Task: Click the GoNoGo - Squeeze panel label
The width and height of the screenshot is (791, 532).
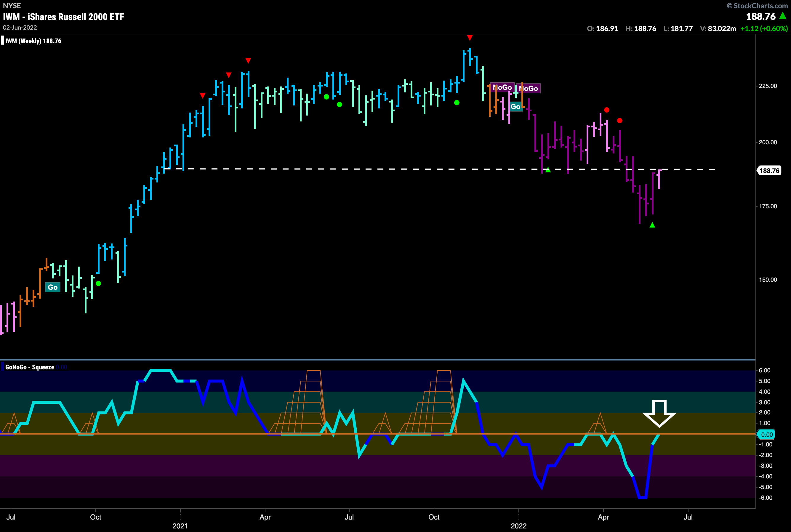Action: 30,367
